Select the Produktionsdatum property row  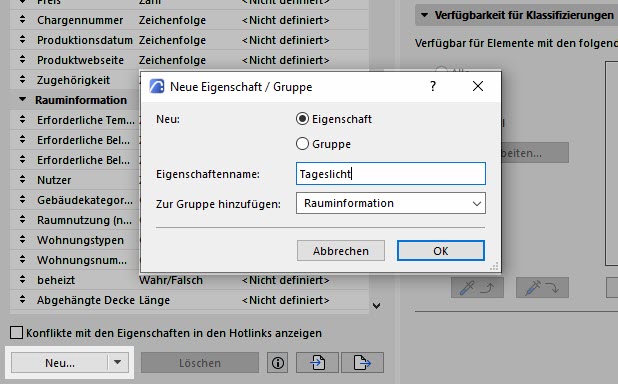(189, 40)
